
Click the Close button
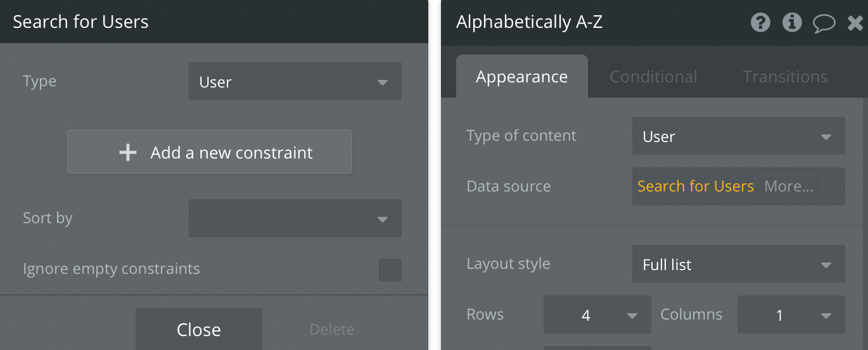[x=199, y=329]
